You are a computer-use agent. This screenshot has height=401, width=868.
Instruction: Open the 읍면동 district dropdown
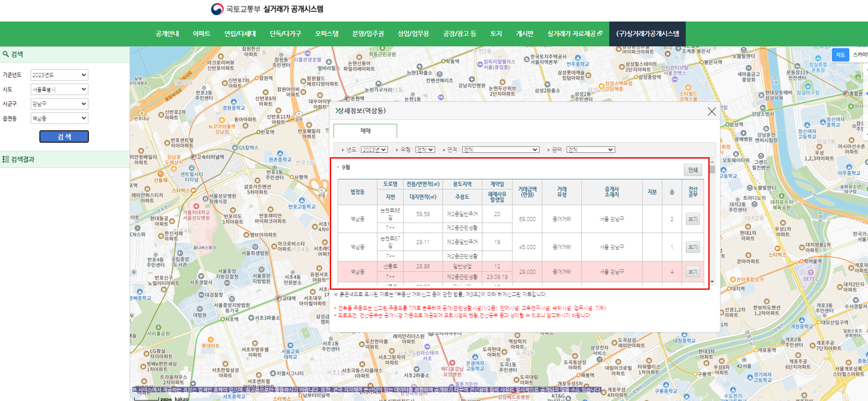59,118
